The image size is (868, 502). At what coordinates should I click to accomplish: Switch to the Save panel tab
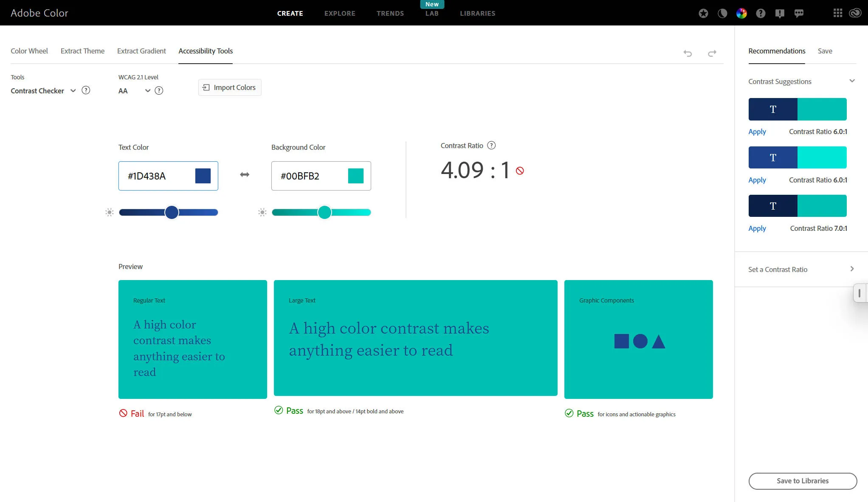825,51
